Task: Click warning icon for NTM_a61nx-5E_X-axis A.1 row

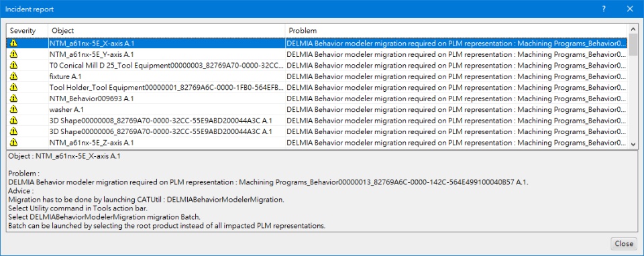Action: (x=13, y=43)
